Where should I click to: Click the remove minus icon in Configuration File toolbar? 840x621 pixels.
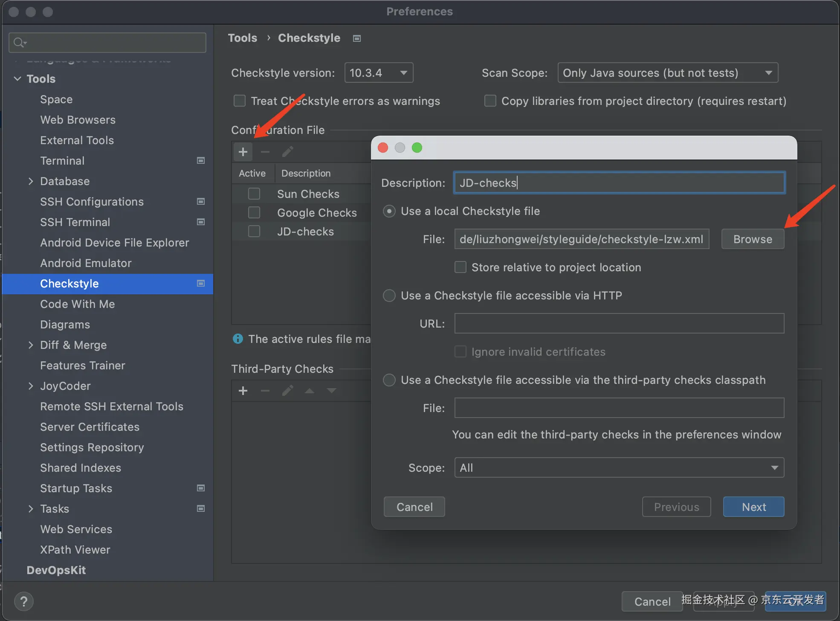tap(265, 152)
